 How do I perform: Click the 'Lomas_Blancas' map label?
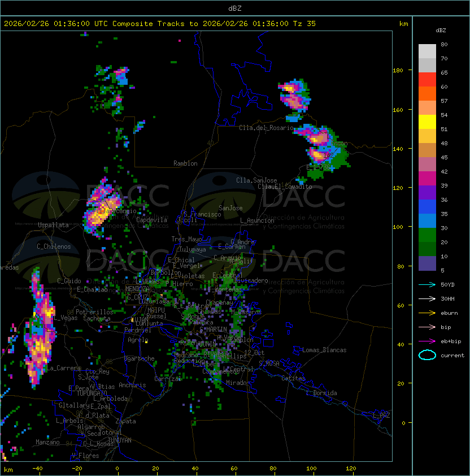pyautogui.click(x=324, y=350)
